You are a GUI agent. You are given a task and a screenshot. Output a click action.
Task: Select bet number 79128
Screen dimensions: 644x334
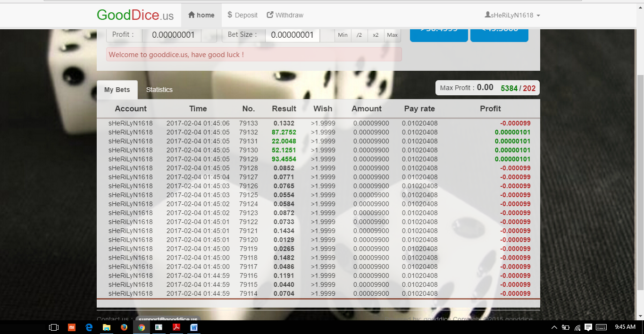249,168
